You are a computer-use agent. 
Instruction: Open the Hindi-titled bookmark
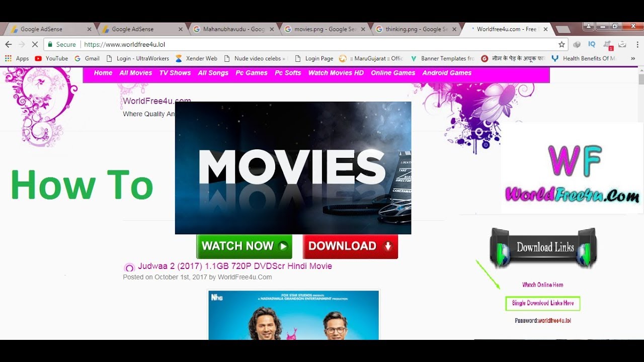click(513, 58)
